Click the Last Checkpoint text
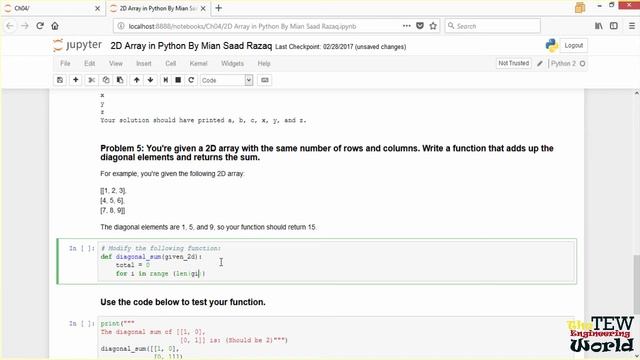Viewport: 640px width, 360px height. pyautogui.click(x=340, y=47)
